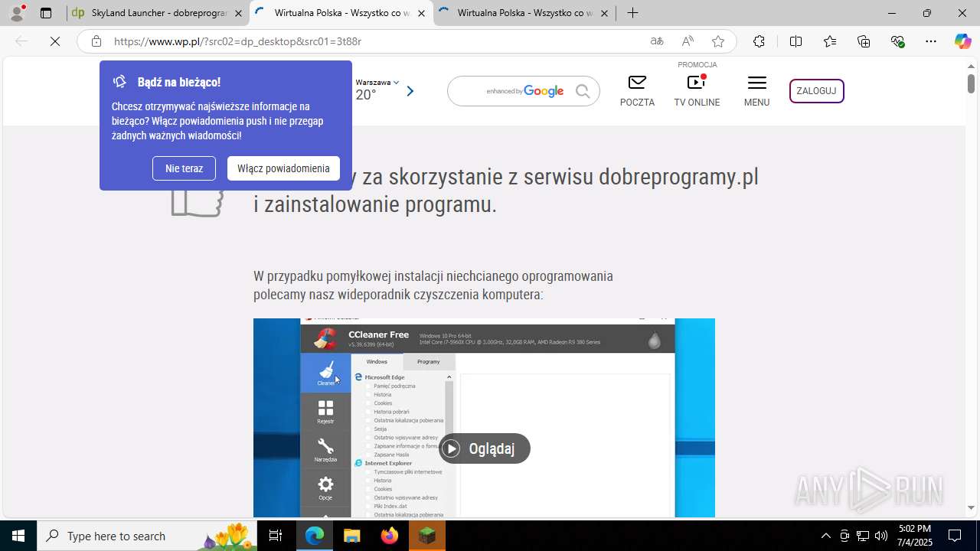Switch to the SkyLand Launcher dobreprogramy tab
This screenshot has height=551, width=980.
click(158, 13)
